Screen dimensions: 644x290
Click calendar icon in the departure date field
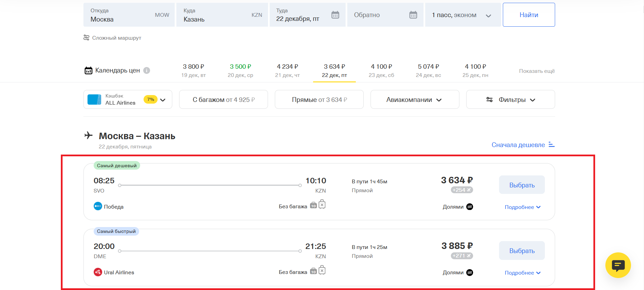335,15
